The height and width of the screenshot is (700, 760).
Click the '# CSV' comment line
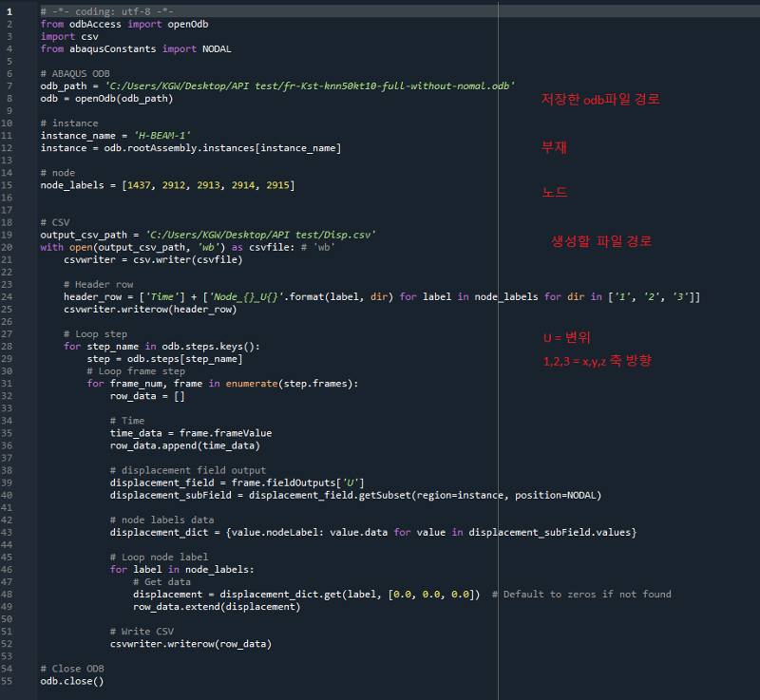[x=55, y=222]
